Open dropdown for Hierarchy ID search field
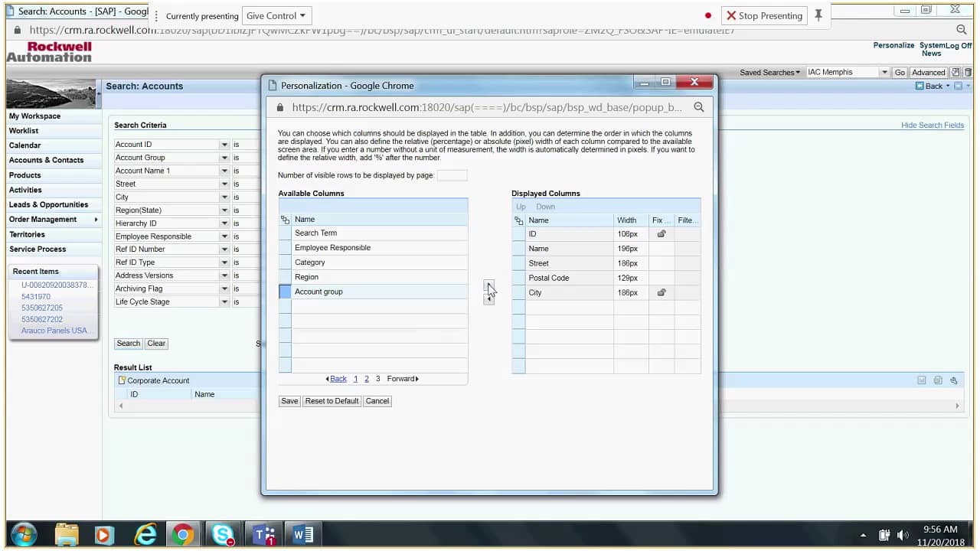Screen dimensions: 980x551 pos(224,223)
